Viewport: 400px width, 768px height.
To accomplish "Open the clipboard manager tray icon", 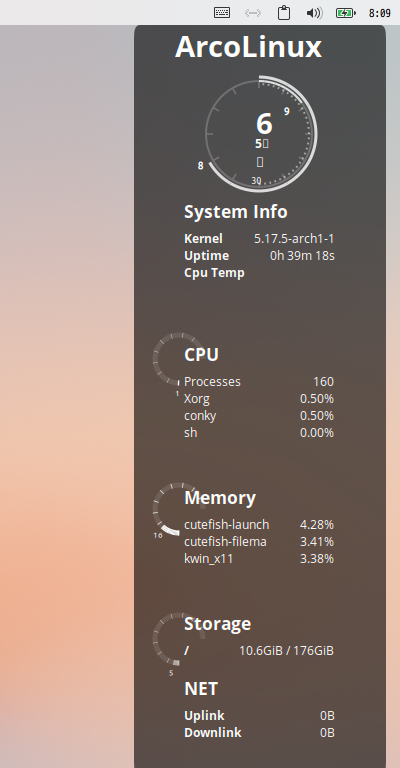I will click(x=283, y=13).
